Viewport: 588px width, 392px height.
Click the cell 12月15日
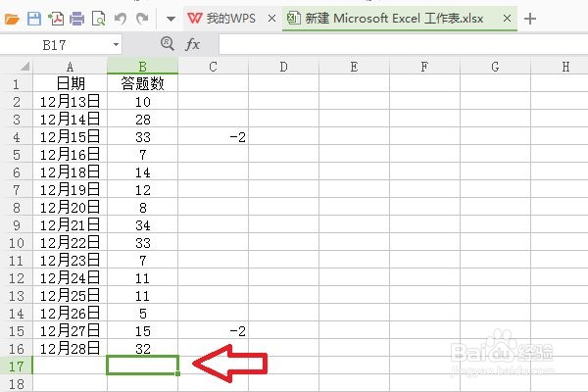[x=71, y=136]
